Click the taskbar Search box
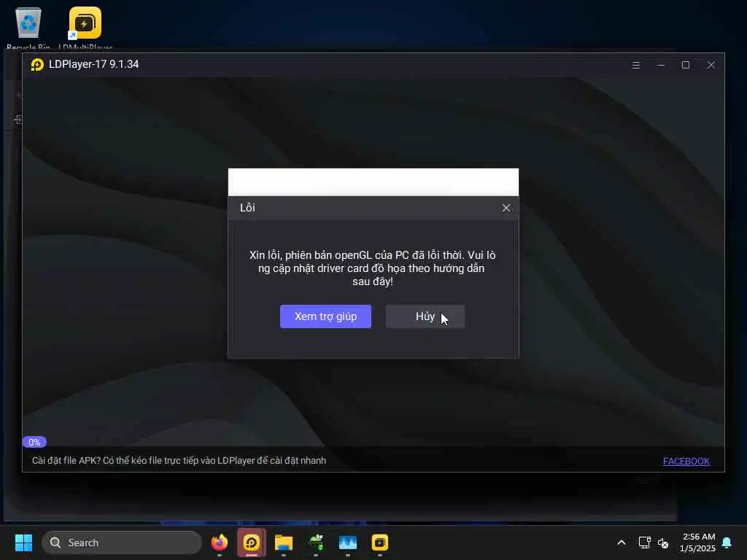The width and height of the screenshot is (747, 560). click(122, 542)
